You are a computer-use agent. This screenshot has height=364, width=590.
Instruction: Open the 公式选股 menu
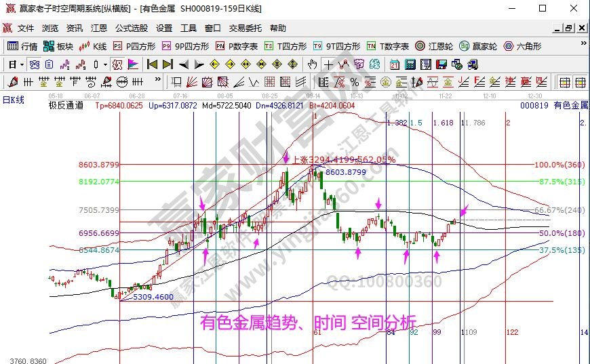point(131,28)
